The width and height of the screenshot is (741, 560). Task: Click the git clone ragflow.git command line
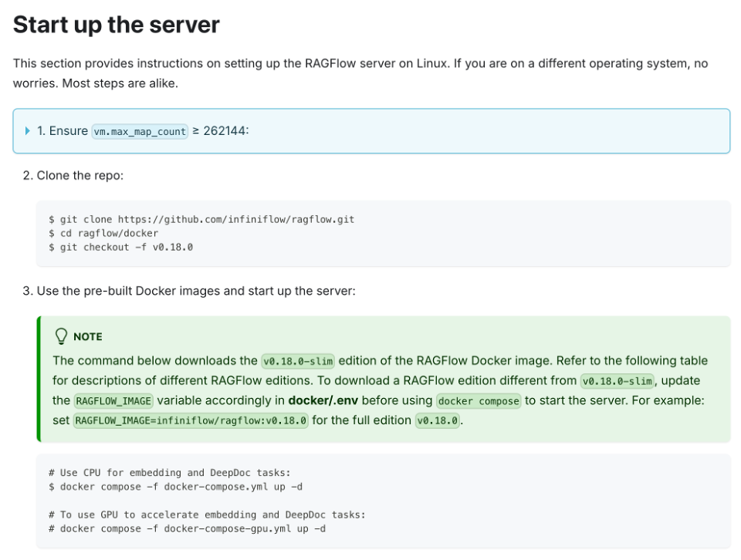(x=201, y=219)
